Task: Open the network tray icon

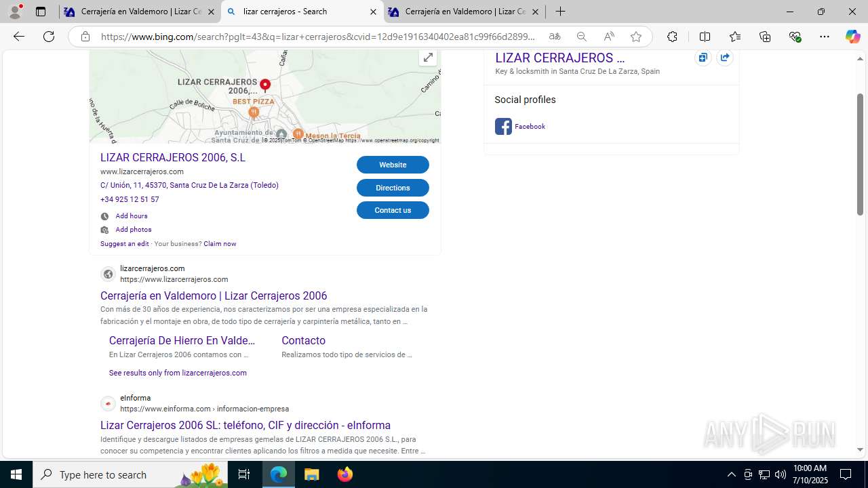Action: click(x=764, y=474)
